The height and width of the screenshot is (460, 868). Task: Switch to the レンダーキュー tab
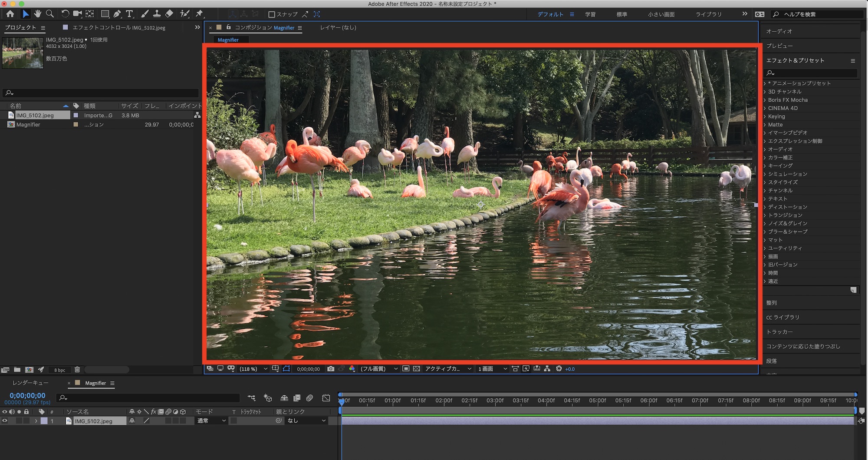click(x=30, y=383)
